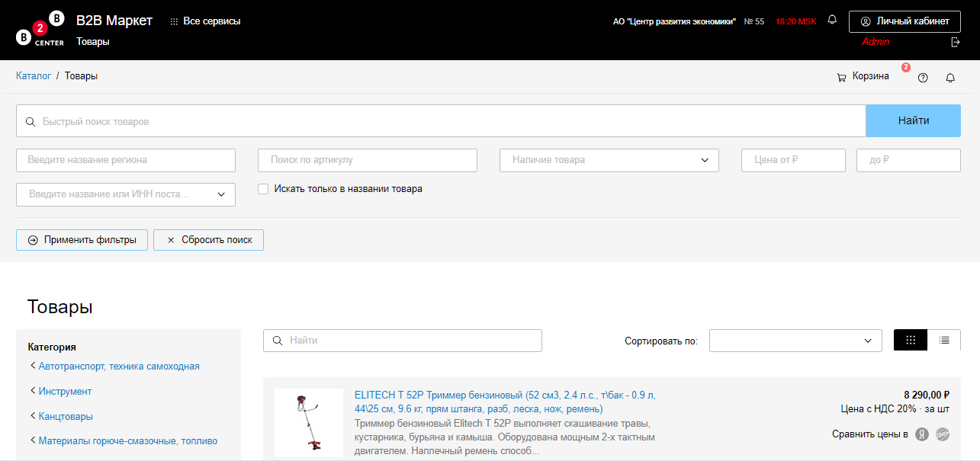Switch to grid view layout
Image resolution: width=980 pixels, height=461 pixels.
911,340
